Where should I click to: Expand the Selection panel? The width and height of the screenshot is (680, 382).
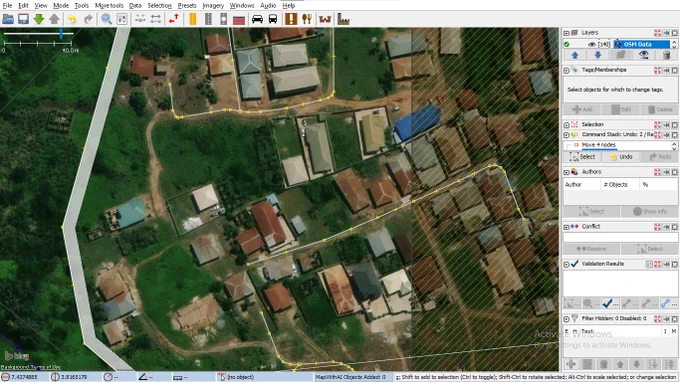coord(566,125)
